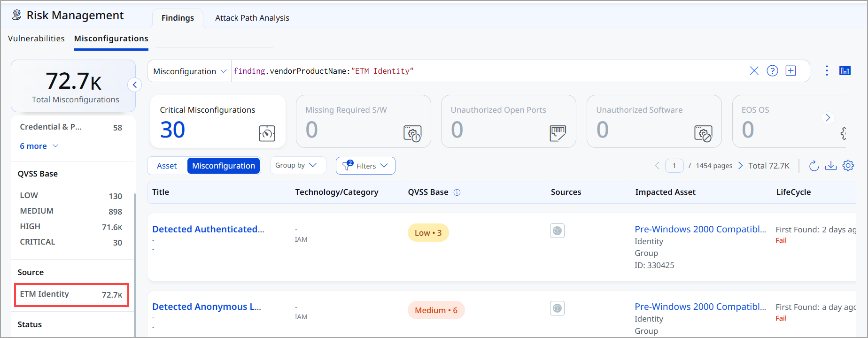Filter by MEDIUM QVSS Base
Viewport: 868px width, 338px height.
pyautogui.click(x=71, y=211)
